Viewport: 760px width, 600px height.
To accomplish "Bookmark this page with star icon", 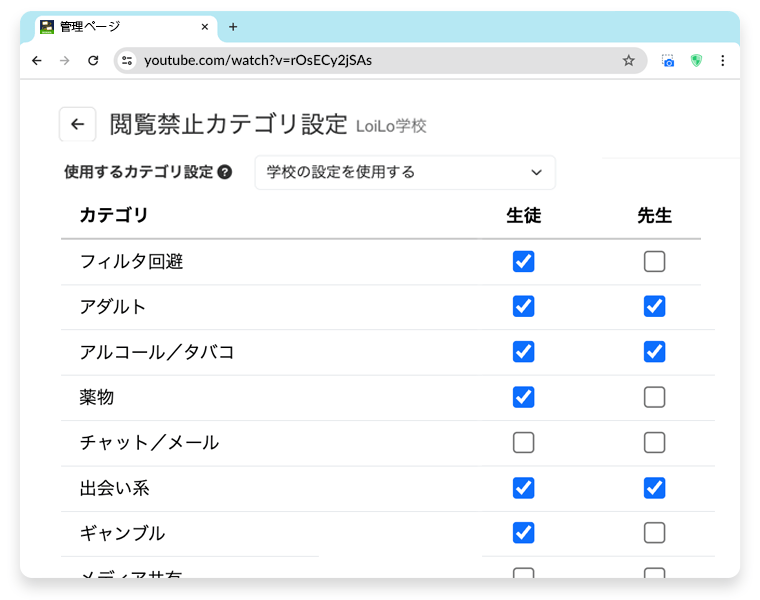I will tap(629, 61).
